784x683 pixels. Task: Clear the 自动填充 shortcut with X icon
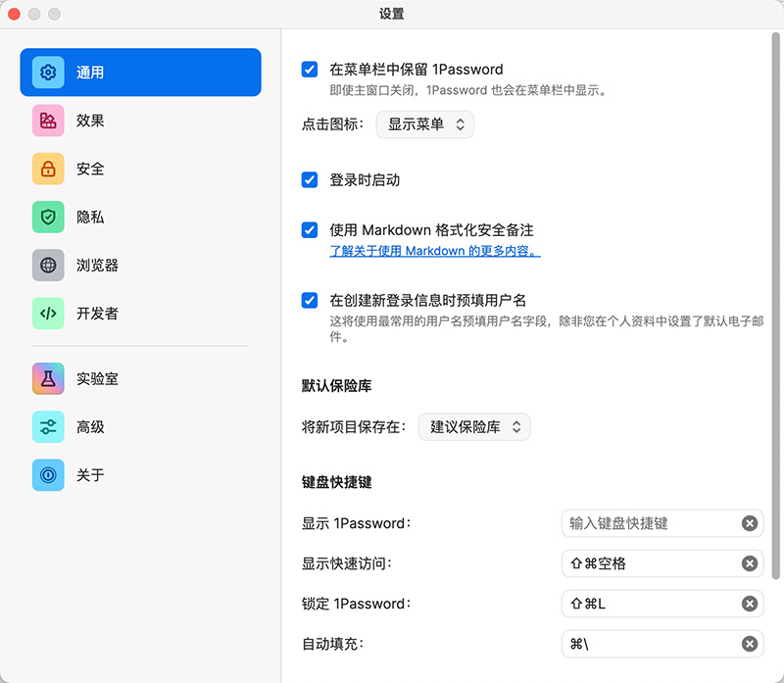click(749, 644)
